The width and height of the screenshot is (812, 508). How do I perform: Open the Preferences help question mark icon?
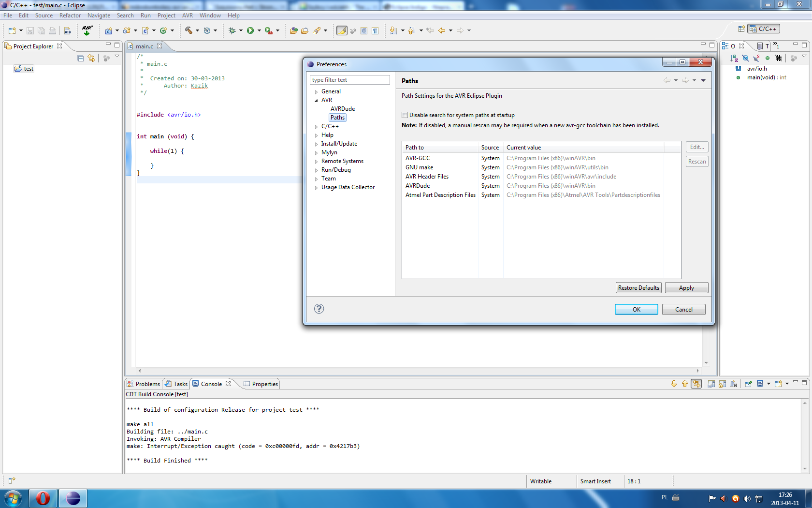[x=319, y=309]
